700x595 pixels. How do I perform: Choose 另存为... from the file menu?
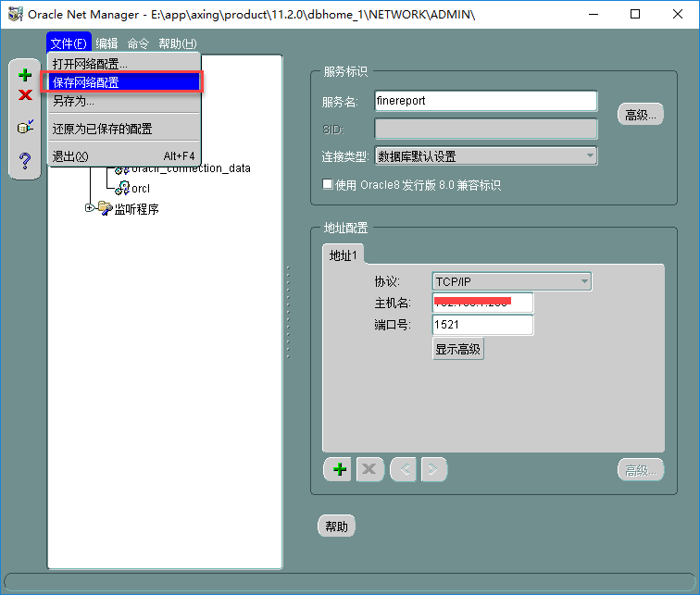click(x=125, y=101)
